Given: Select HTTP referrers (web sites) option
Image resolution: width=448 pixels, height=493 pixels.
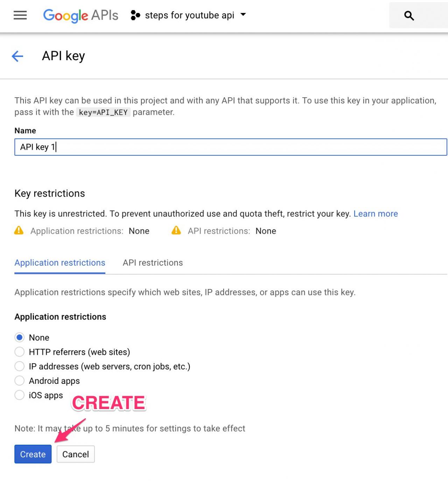Looking at the screenshot, I should click(20, 352).
